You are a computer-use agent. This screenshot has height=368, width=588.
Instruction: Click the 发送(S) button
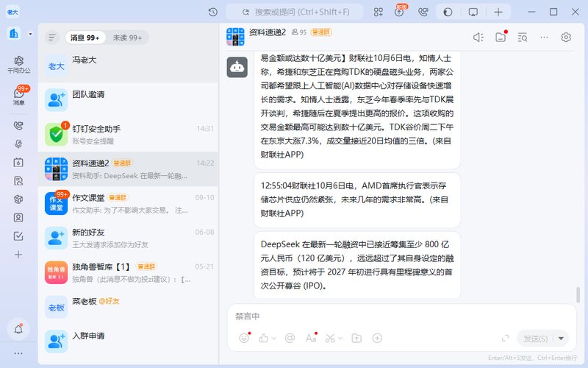coord(536,339)
